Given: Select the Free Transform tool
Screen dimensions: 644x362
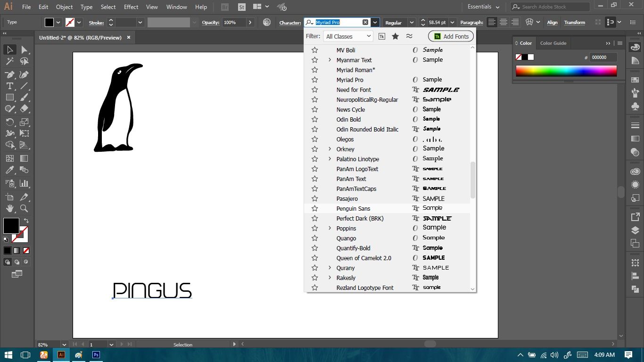Looking at the screenshot, I should tap(24, 133).
